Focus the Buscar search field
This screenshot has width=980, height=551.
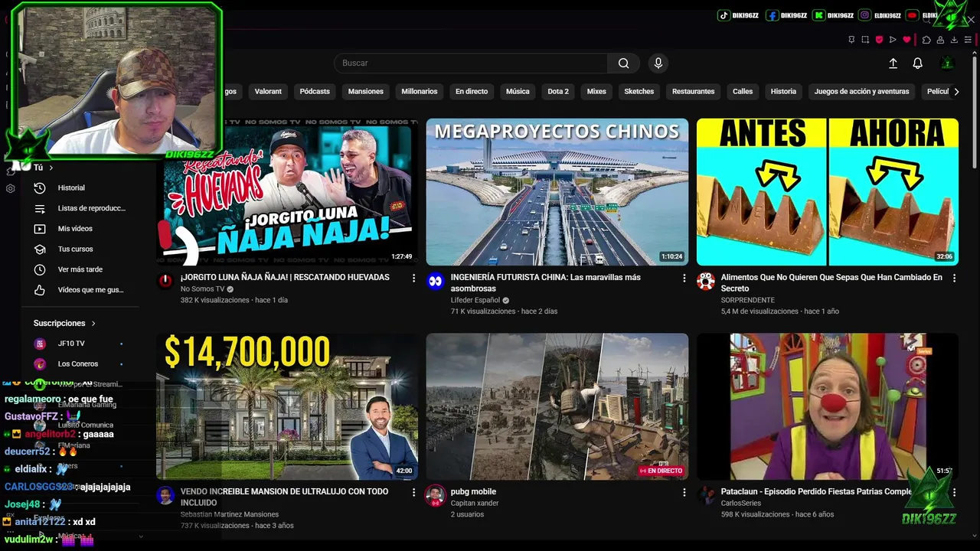pos(471,63)
